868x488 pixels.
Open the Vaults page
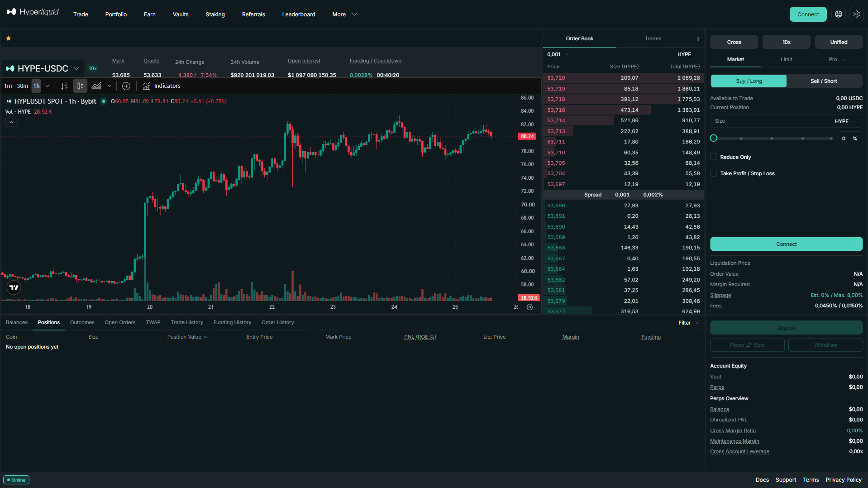click(x=181, y=14)
